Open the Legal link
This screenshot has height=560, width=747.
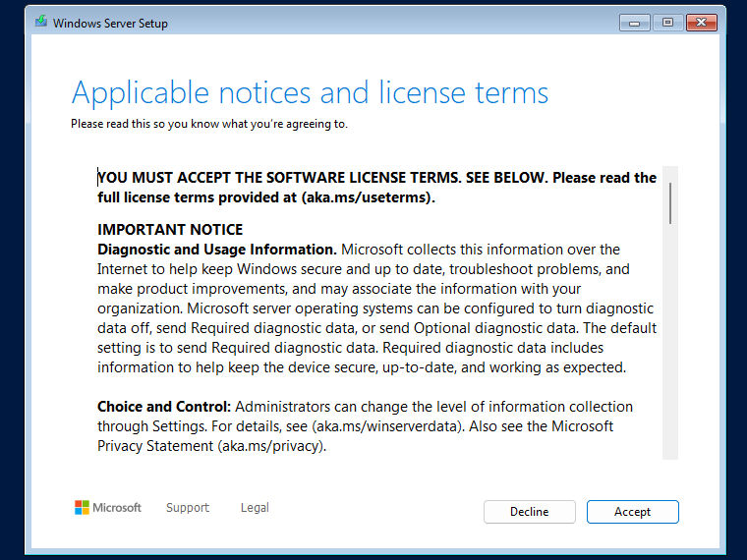[255, 508]
